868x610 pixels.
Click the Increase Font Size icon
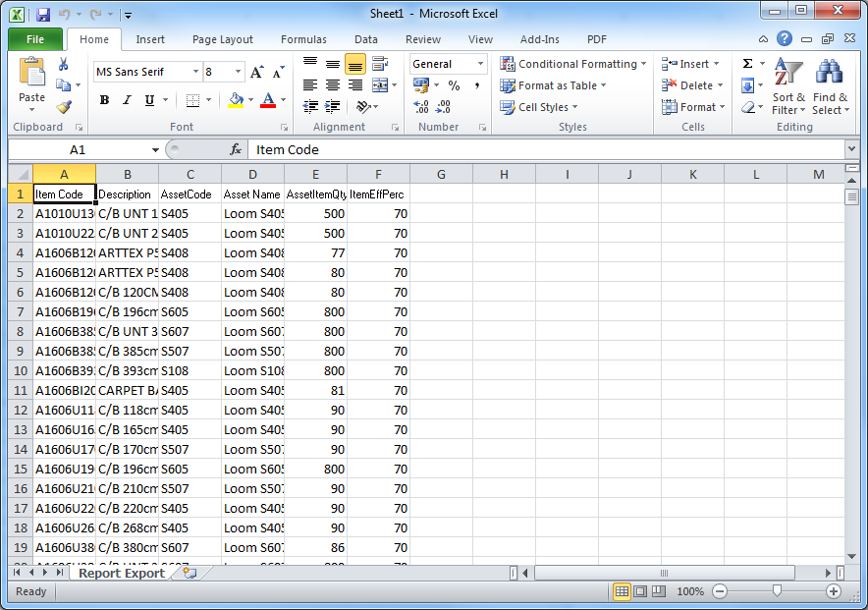pyautogui.click(x=256, y=72)
